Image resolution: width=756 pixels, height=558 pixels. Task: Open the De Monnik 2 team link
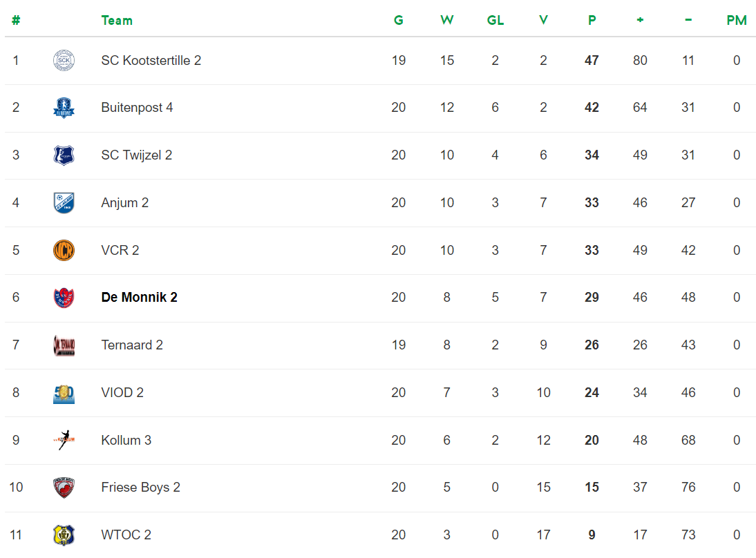coord(139,298)
